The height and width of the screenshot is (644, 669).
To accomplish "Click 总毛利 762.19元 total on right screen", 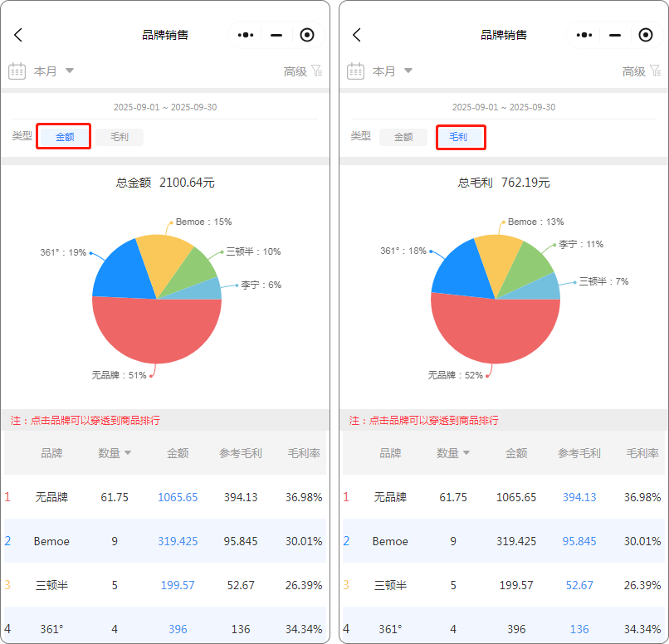I will click(504, 183).
